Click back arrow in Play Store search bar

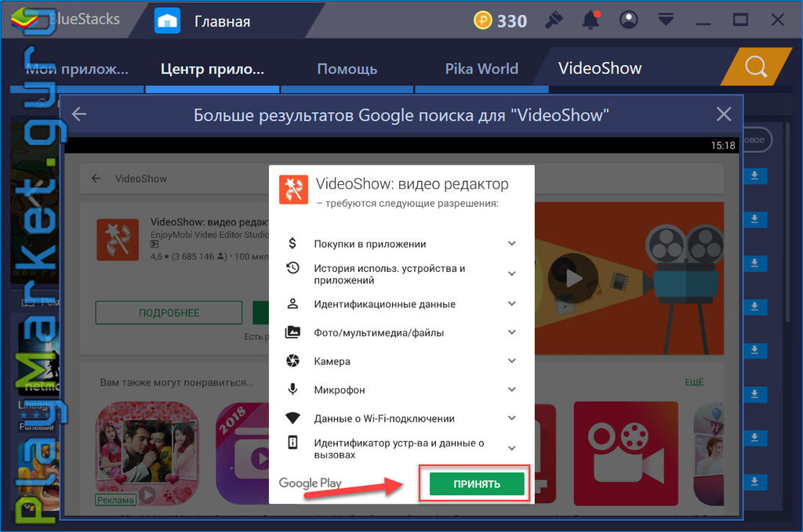96,179
